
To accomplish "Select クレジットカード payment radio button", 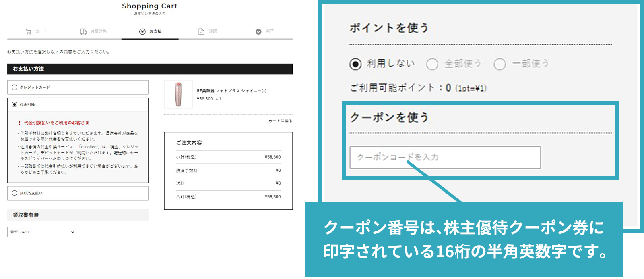I will (14, 87).
